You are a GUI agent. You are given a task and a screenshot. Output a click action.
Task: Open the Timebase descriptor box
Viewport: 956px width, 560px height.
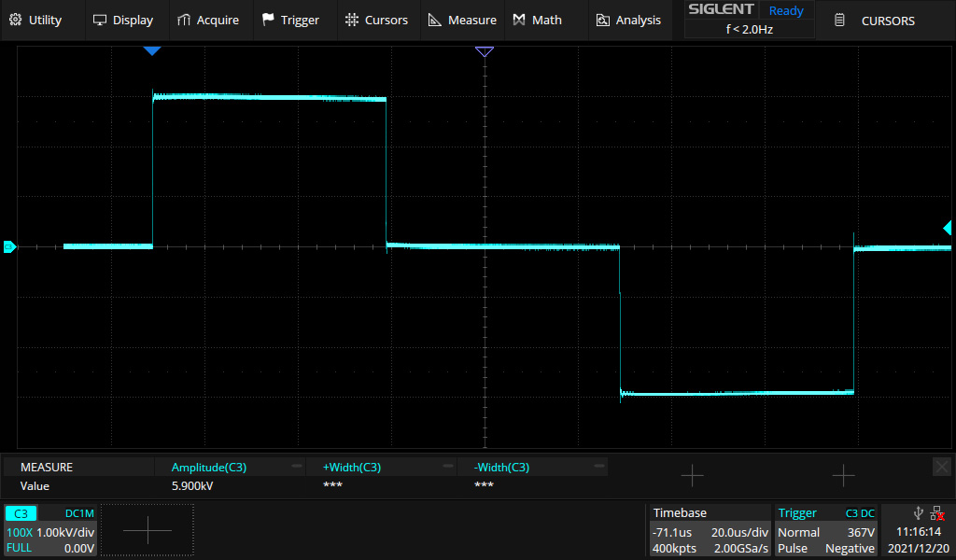[710, 530]
